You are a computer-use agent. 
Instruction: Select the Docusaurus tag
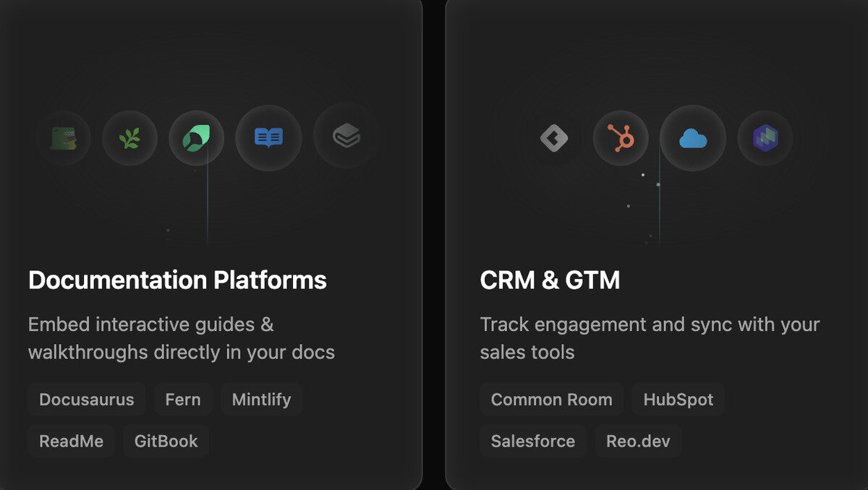coord(87,400)
